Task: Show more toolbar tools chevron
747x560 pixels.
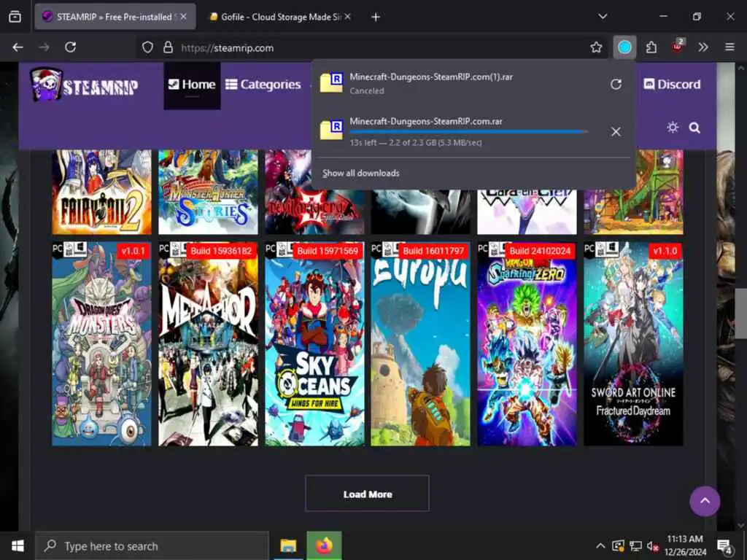Action: click(703, 47)
